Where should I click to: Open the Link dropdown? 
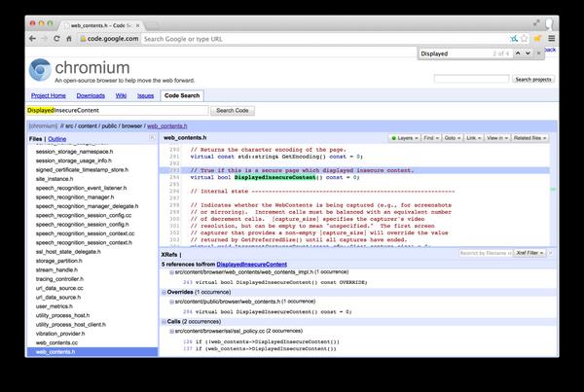(474, 138)
